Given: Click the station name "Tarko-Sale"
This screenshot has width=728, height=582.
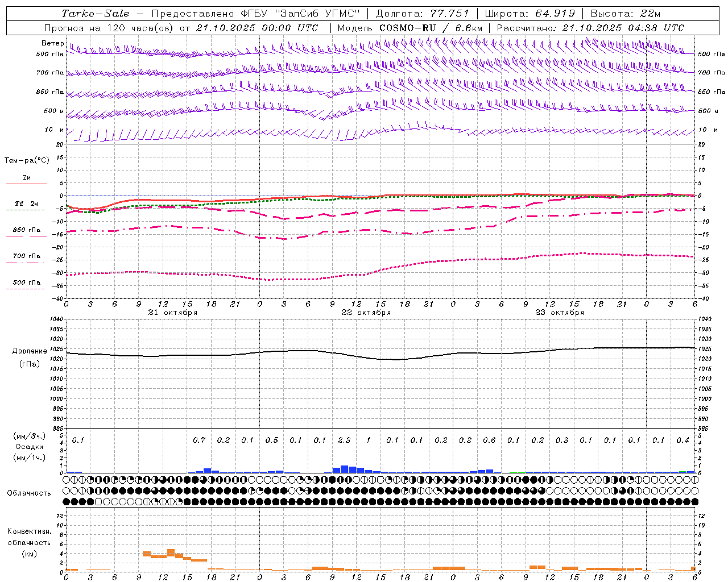Looking at the screenshot, I should (x=96, y=14).
